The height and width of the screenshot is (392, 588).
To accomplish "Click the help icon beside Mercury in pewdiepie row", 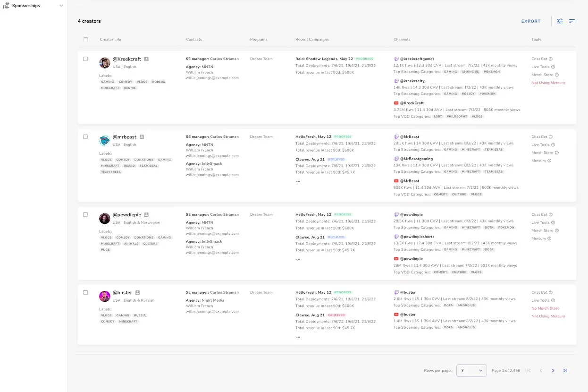I will tap(550, 239).
